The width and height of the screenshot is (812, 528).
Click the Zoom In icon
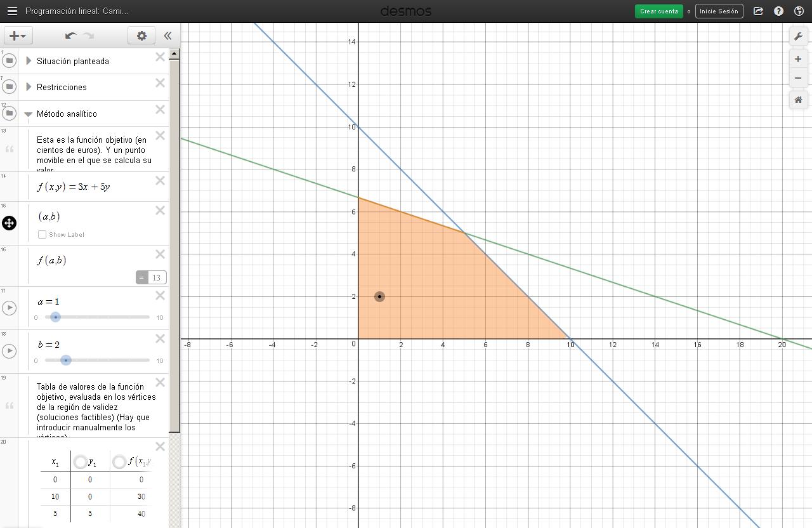(x=798, y=58)
